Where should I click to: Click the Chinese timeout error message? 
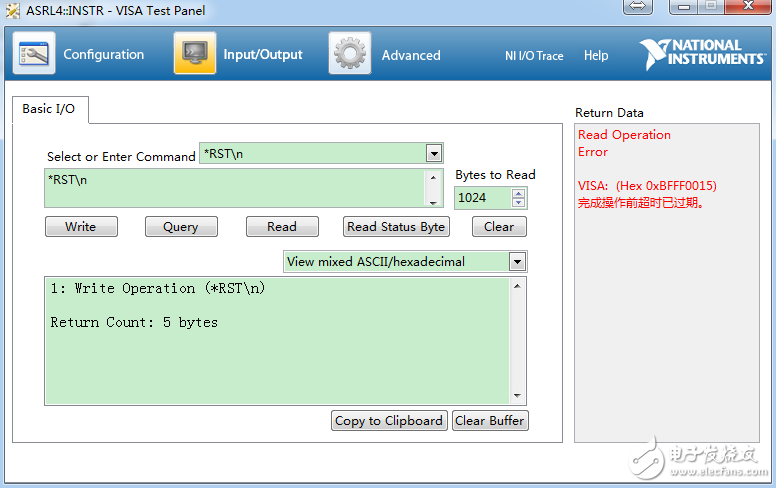(x=640, y=202)
